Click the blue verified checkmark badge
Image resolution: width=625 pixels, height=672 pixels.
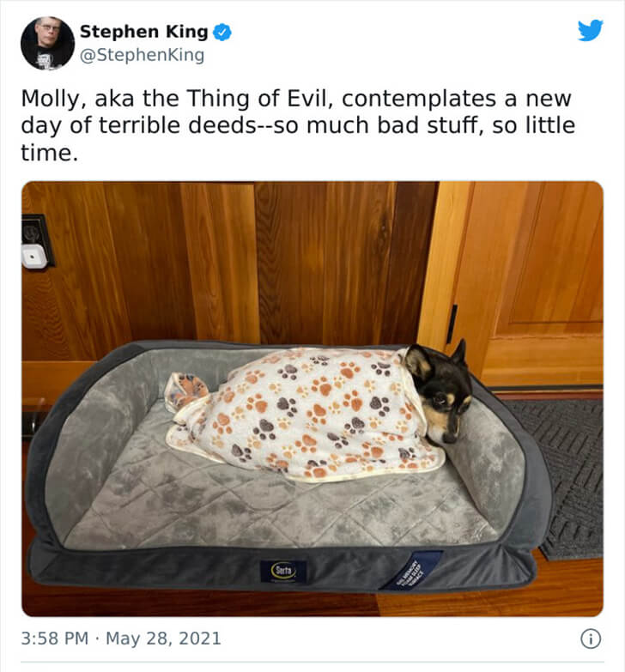(x=222, y=32)
